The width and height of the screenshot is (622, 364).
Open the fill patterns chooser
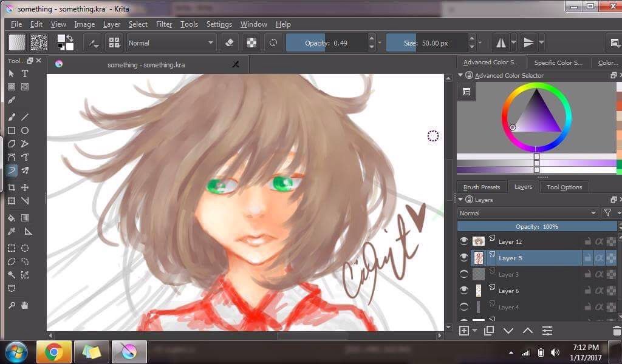39,43
